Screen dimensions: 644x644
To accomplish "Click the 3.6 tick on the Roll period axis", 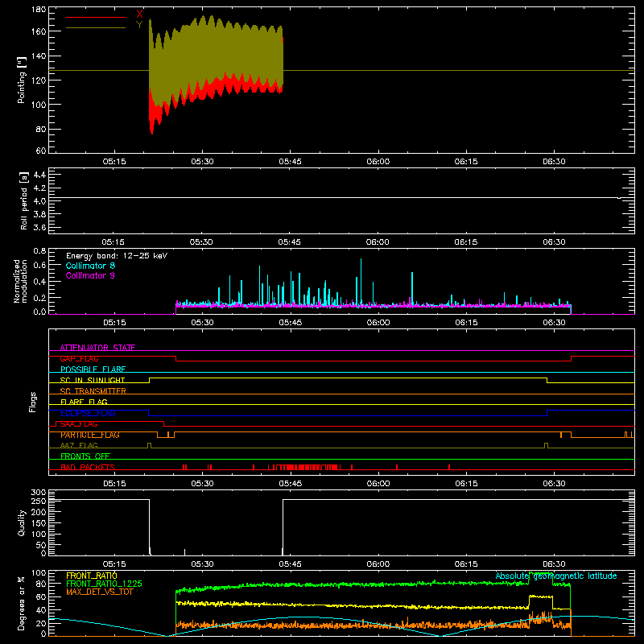I will click(x=39, y=227).
